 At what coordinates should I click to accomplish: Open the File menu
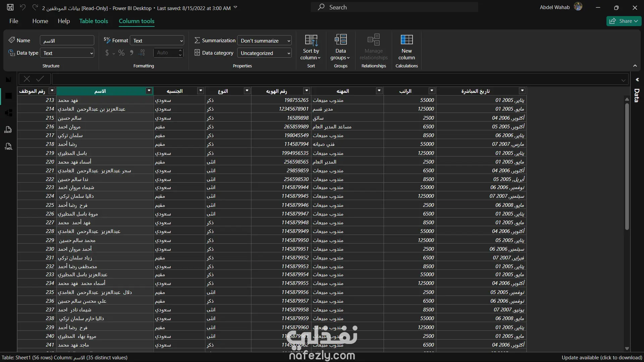(14, 21)
